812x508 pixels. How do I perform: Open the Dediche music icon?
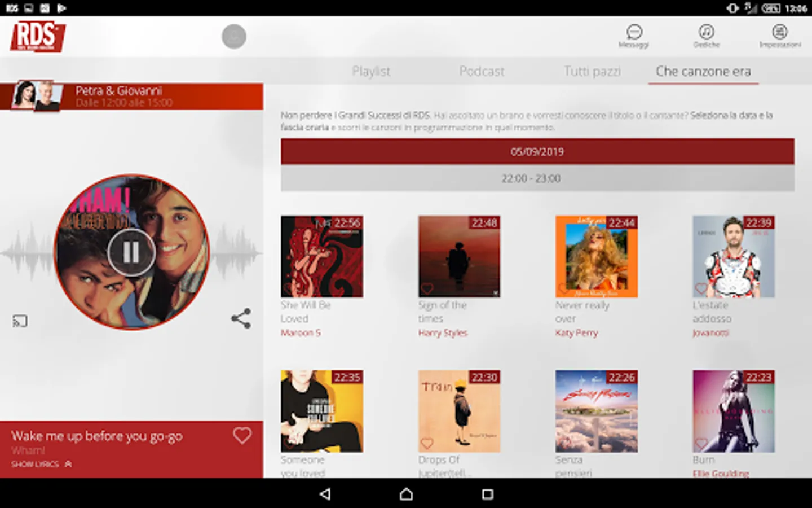click(x=706, y=36)
